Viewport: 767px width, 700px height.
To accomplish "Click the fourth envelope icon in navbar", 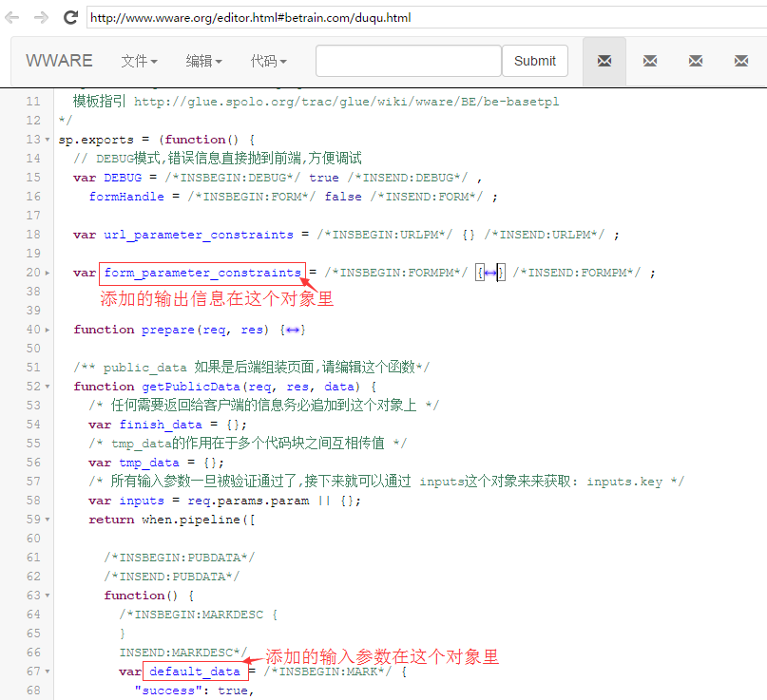I will click(741, 61).
